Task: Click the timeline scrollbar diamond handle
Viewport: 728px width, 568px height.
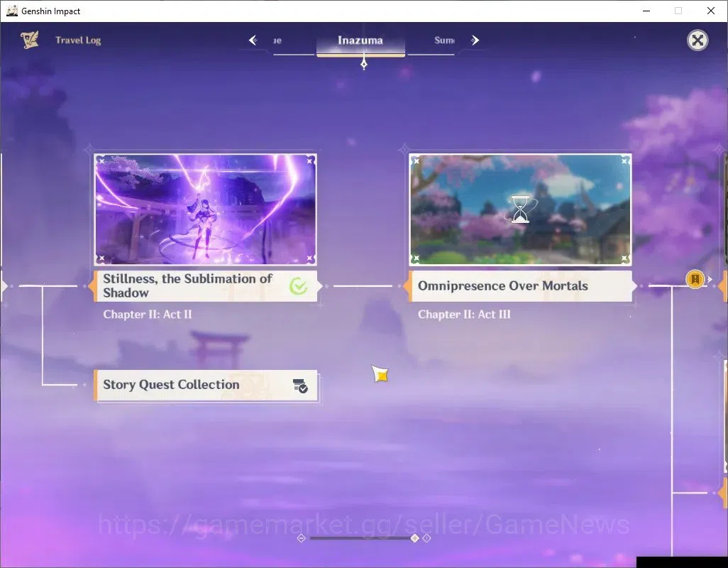Action: coord(414,538)
